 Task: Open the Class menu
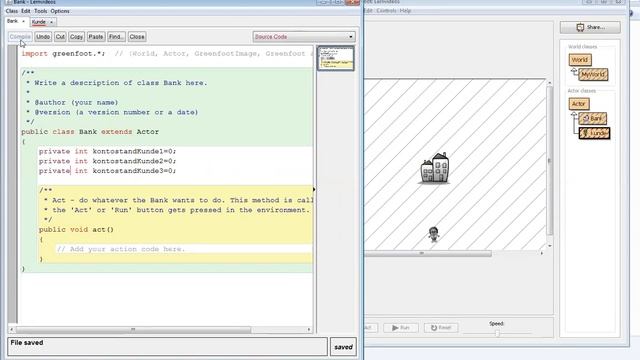(x=12, y=11)
